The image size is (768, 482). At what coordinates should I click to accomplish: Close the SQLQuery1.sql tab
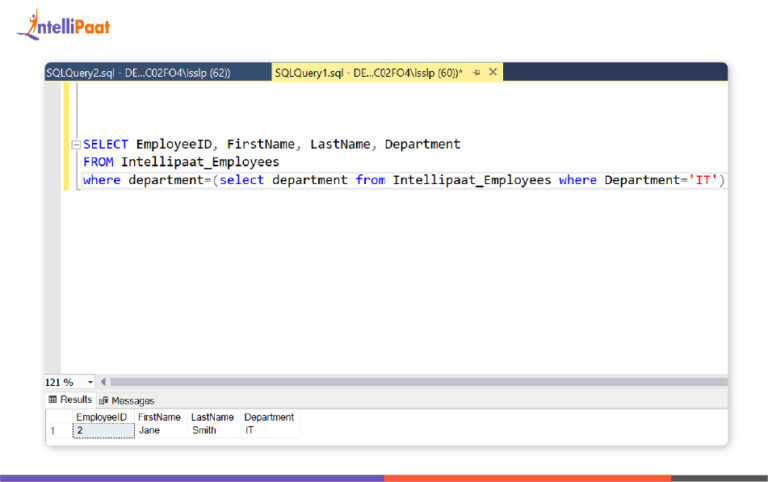click(x=493, y=72)
